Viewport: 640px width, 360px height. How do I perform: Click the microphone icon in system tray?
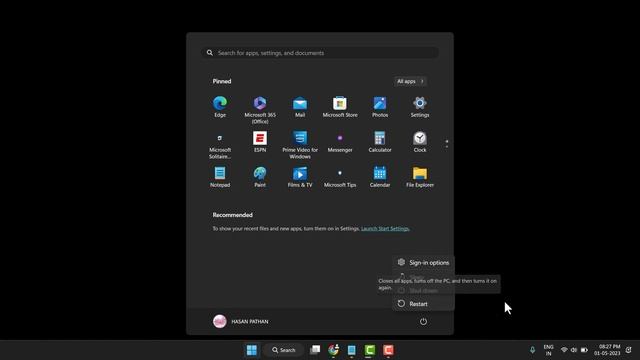coord(532,350)
